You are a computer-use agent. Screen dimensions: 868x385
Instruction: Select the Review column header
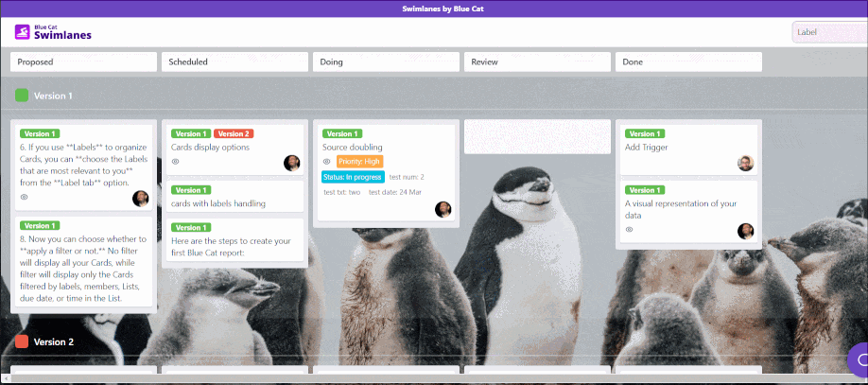[537, 62]
